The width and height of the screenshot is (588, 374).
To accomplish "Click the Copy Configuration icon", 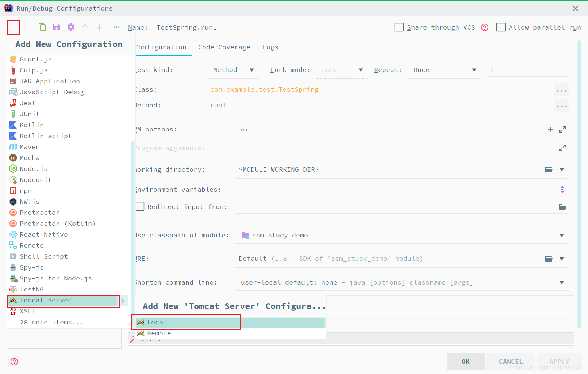I will 42,27.
